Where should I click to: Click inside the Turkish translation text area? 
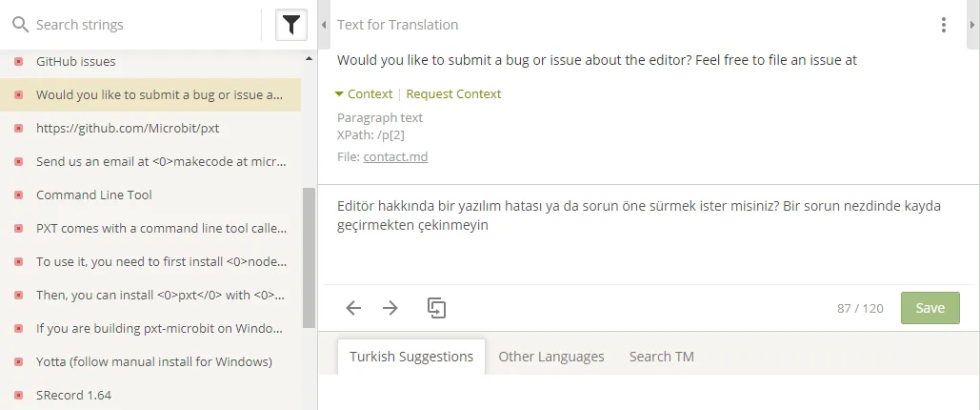coord(649,235)
